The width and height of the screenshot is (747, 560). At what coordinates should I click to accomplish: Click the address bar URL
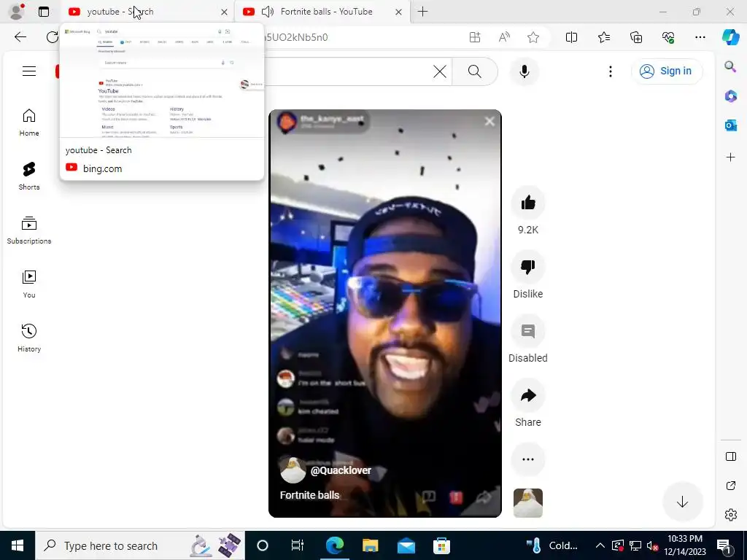(295, 37)
